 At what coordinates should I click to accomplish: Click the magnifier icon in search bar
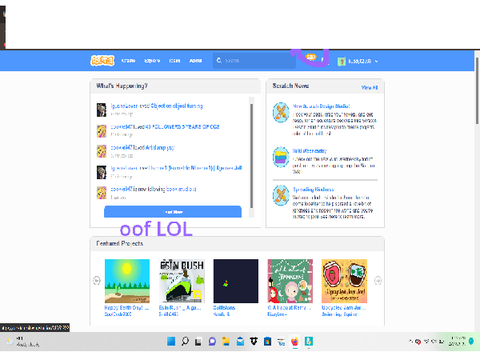coord(219,60)
